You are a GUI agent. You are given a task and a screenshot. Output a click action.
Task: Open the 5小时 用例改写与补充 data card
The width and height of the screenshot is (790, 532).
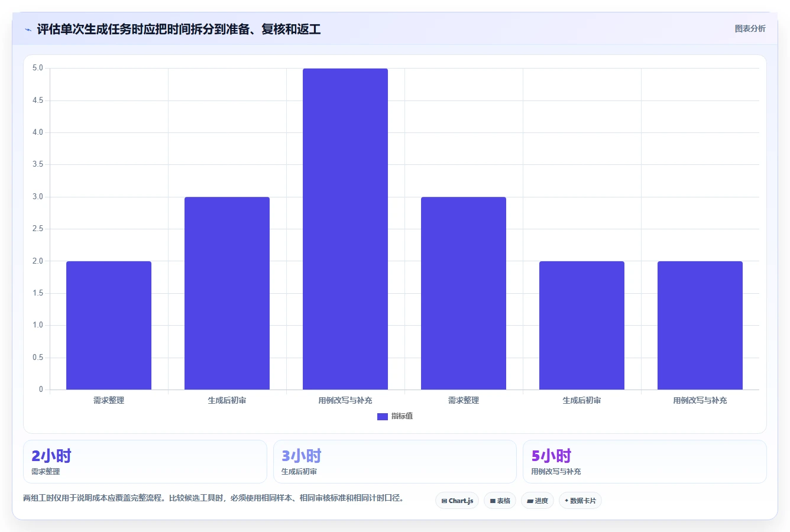click(x=645, y=462)
